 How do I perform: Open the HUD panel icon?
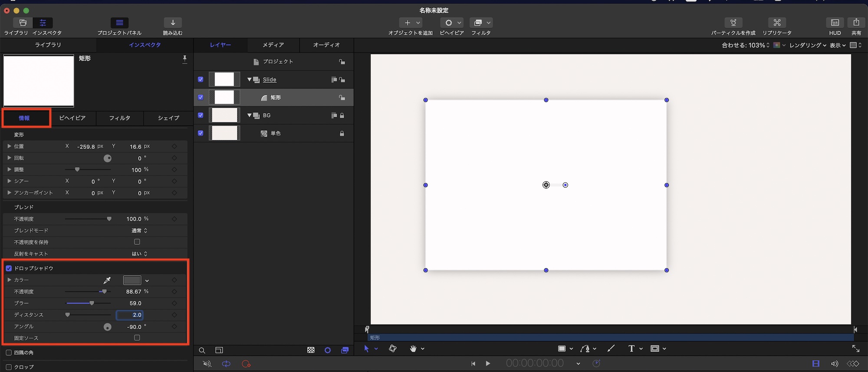[x=835, y=23]
